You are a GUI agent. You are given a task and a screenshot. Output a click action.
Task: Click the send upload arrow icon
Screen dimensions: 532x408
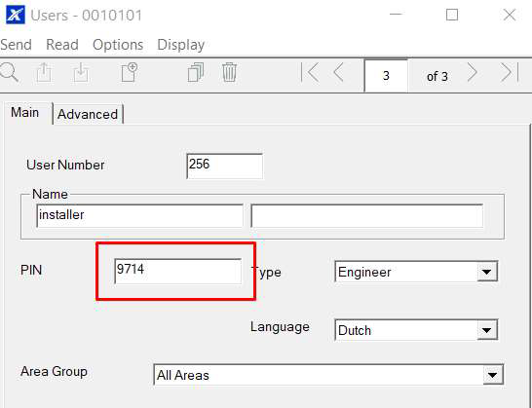44,73
